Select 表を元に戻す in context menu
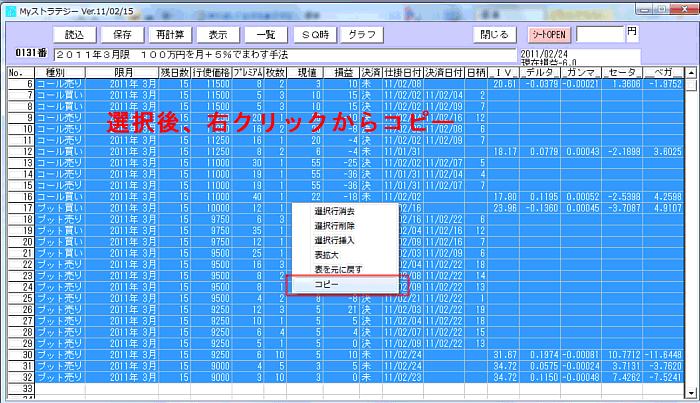The height and width of the screenshot is (403, 700). point(338,270)
